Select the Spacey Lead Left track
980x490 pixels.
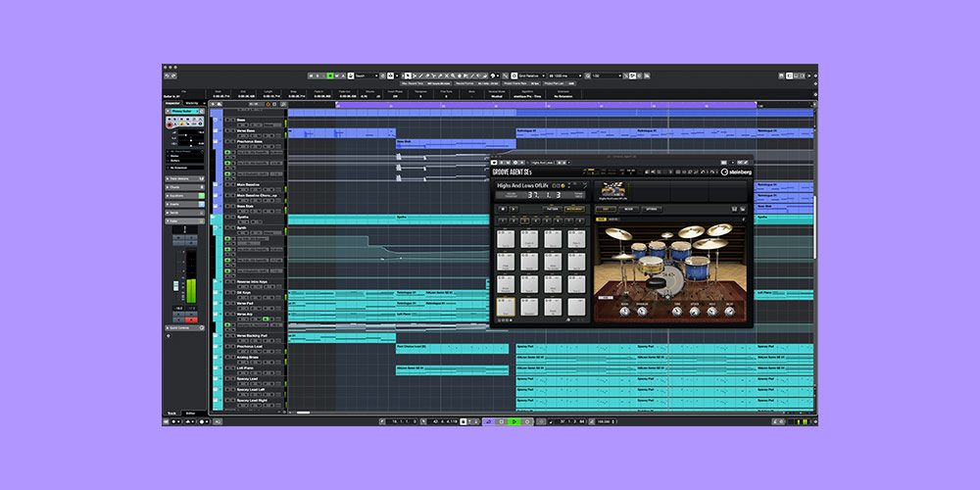point(251,389)
